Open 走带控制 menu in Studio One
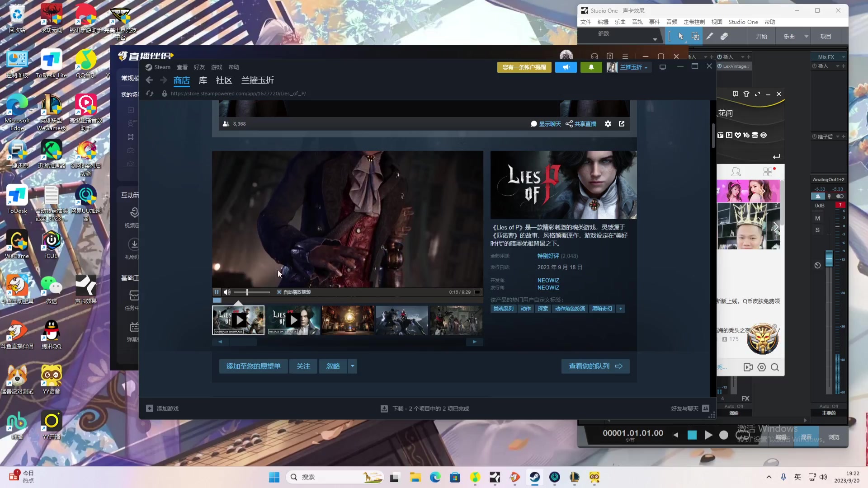The height and width of the screenshot is (488, 868). 694,22
